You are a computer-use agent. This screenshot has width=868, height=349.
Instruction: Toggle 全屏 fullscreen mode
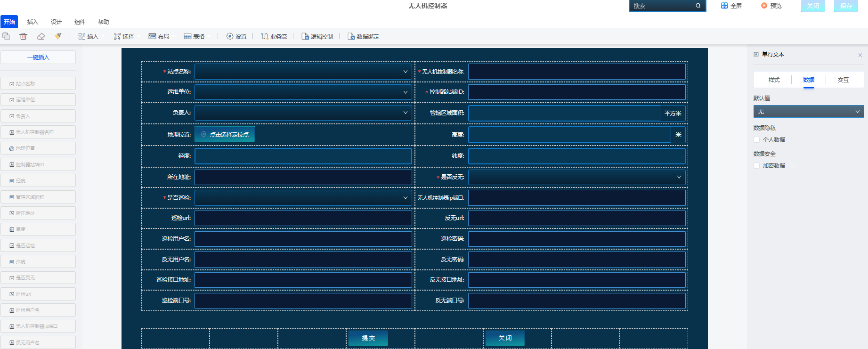[x=731, y=6]
